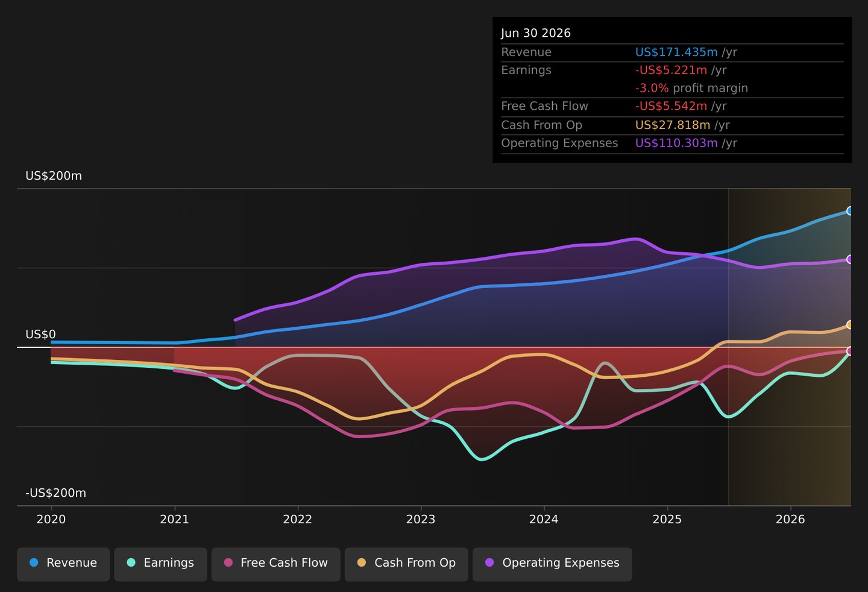Click the Earnings label in the tooltip

(526, 70)
